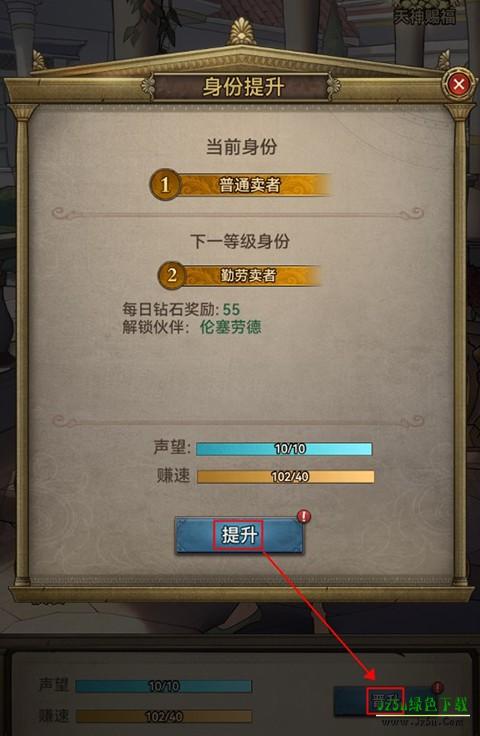Click the bottom 赚速 102/40 bar
This screenshot has width=480, height=736.
[x=164, y=716]
